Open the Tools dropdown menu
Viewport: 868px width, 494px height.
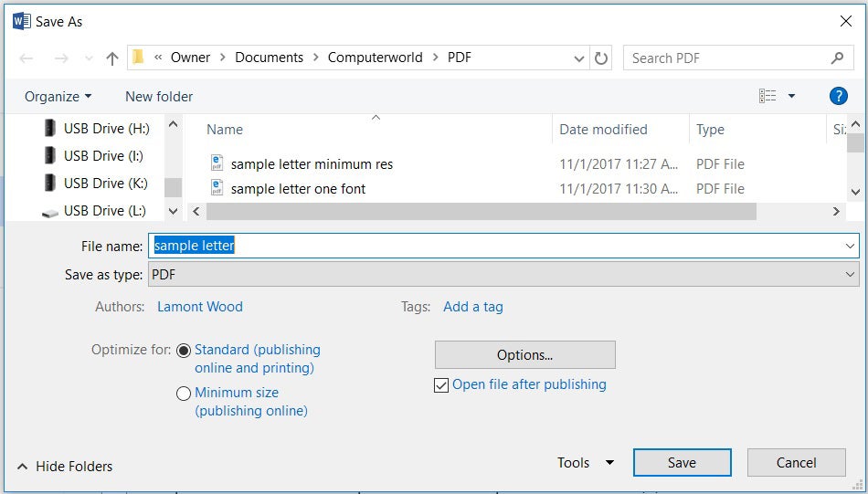click(x=587, y=462)
